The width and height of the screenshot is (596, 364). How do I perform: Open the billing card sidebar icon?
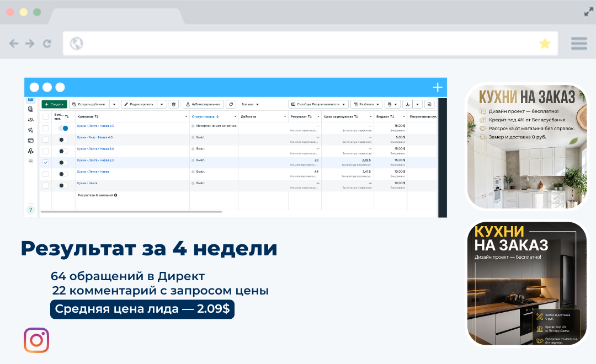point(31,141)
